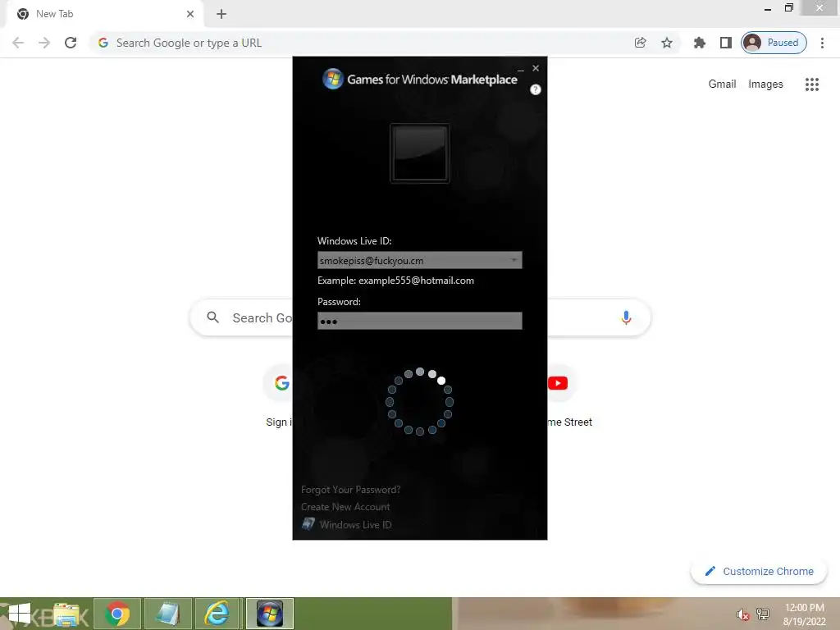The height and width of the screenshot is (630, 840).
Task: Restore down the Chrome window
Action: tap(788, 7)
